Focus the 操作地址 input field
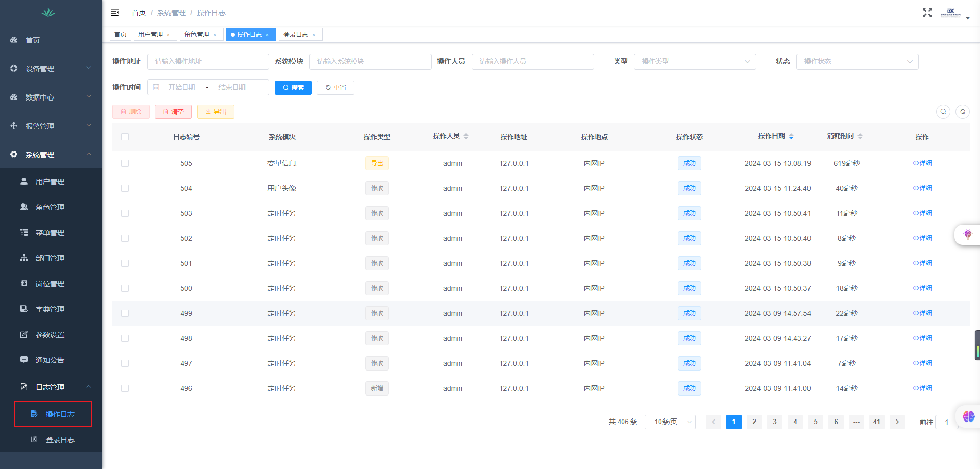The image size is (980, 469). (208, 61)
